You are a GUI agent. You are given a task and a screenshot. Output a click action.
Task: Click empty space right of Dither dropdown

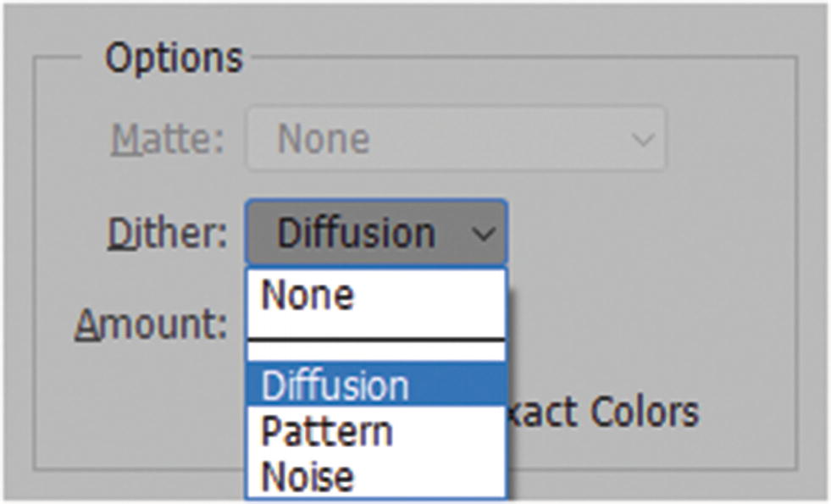pos(644,234)
